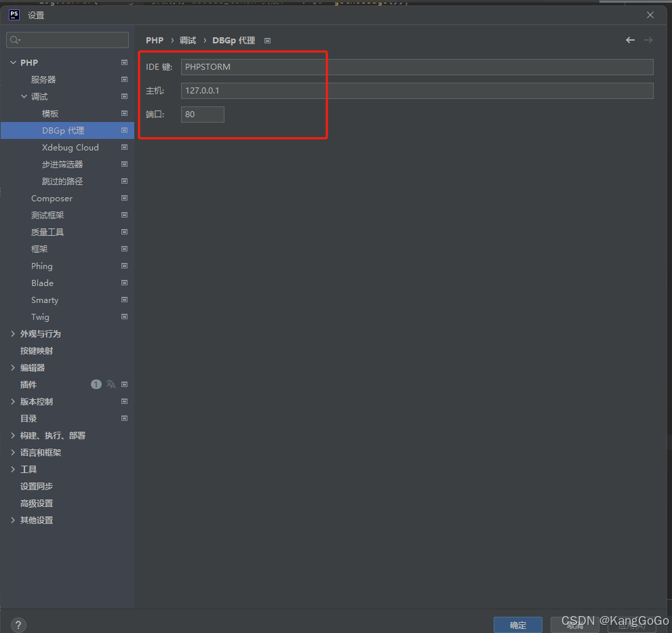The width and height of the screenshot is (672, 633).
Task: Open the 质量工具 page
Action: coord(47,232)
